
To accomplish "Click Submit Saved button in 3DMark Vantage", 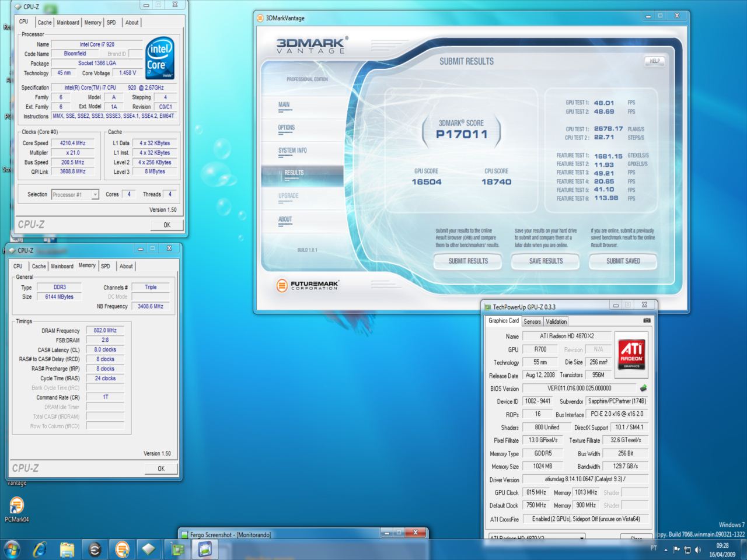I will tap(623, 261).
